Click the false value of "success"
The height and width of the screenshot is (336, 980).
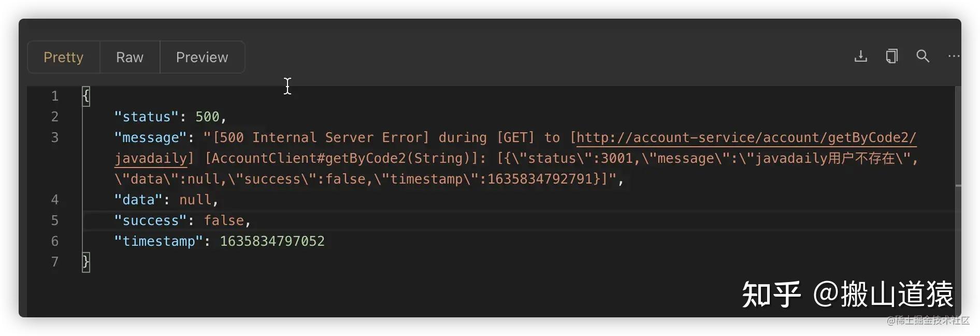pos(223,220)
